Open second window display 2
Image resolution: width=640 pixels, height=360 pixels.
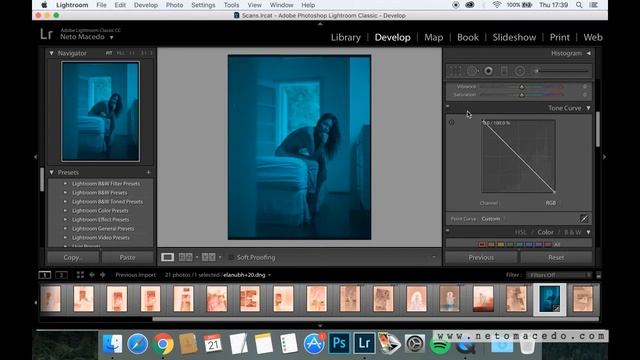61,275
